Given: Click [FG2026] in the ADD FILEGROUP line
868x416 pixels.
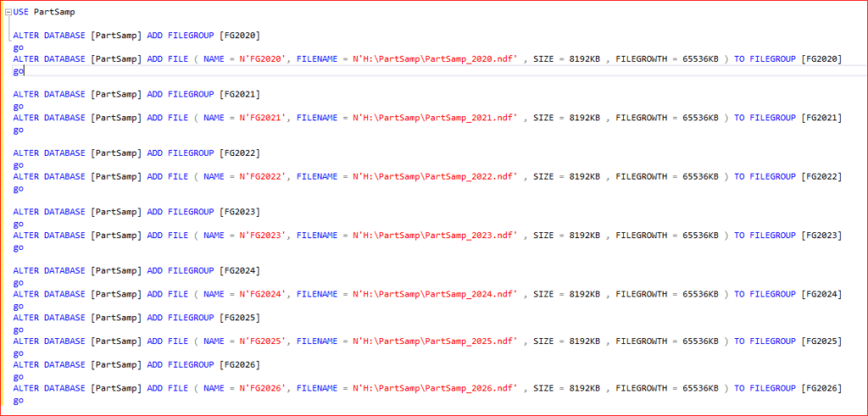Looking at the screenshot, I should click(x=239, y=364).
